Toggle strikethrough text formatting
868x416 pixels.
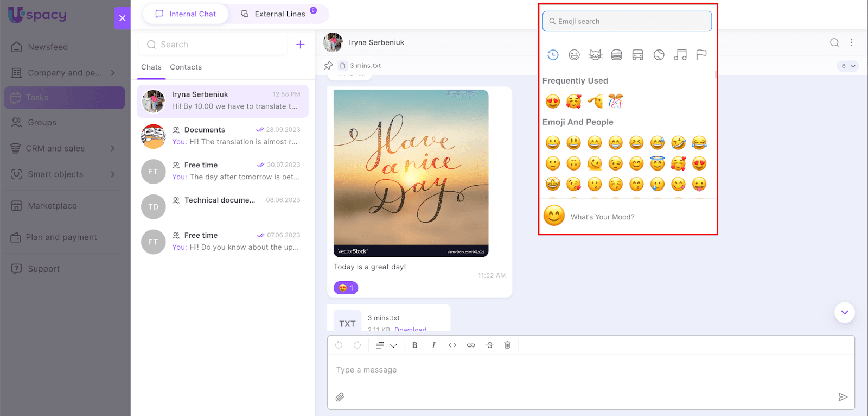(x=489, y=345)
